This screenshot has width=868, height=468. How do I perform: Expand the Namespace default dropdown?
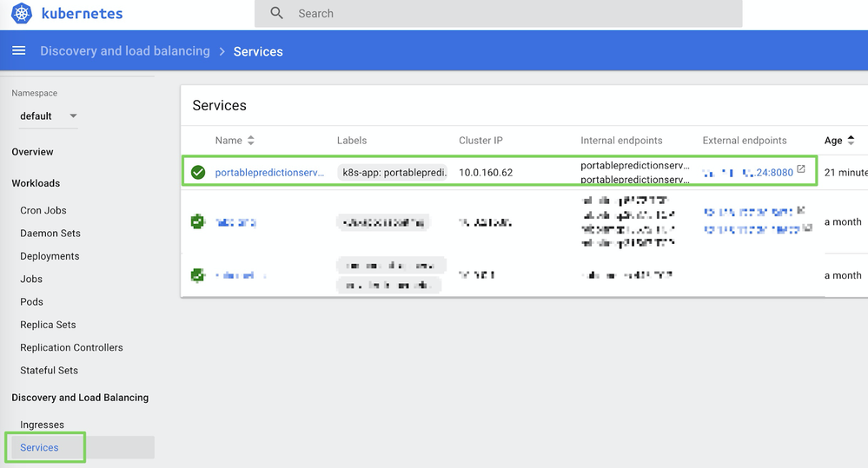(x=73, y=116)
